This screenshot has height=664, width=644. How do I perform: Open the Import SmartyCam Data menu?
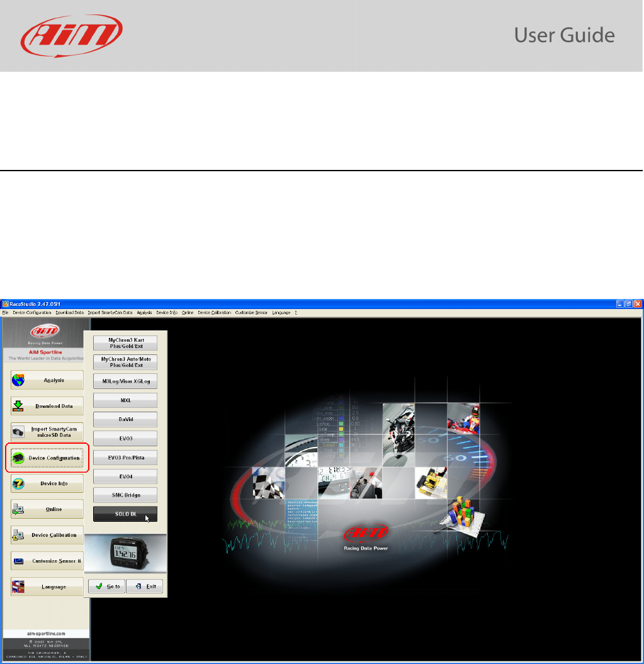click(110, 313)
